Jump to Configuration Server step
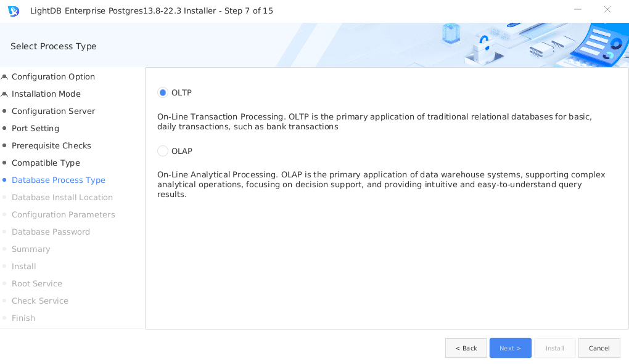Screen dimensions: 629x364 pos(53,111)
